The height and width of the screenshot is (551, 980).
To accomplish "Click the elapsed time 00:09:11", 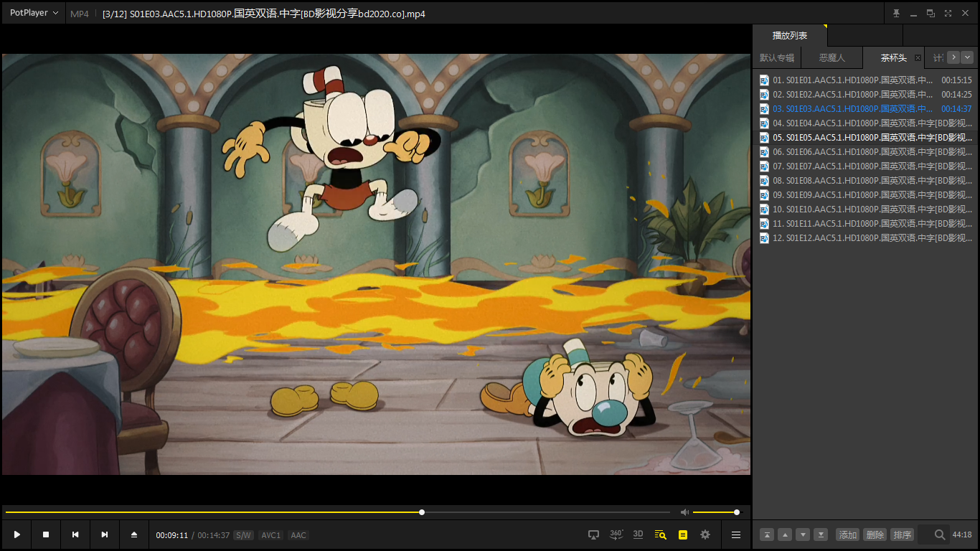I will [x=172, y=535].
